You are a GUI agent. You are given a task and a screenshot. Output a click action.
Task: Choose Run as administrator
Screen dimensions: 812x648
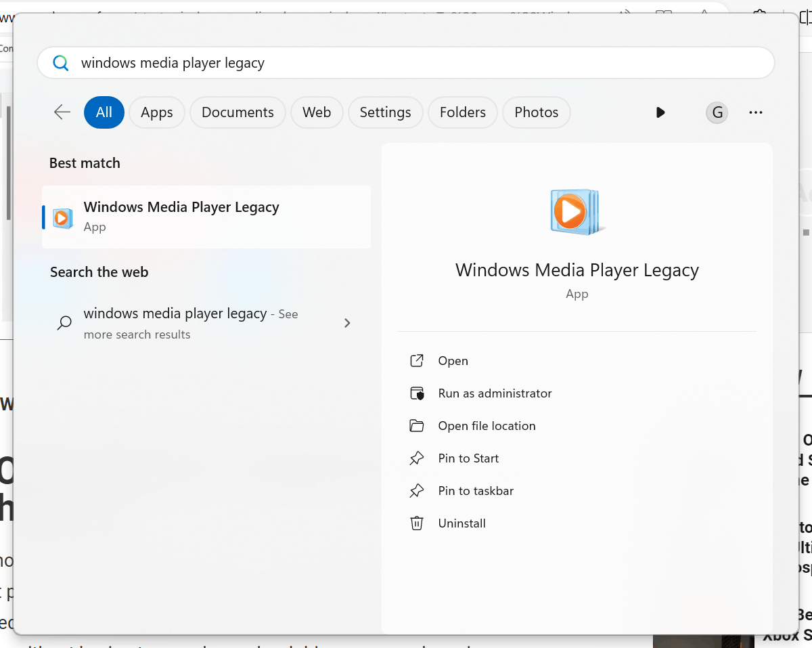(495, 393)
